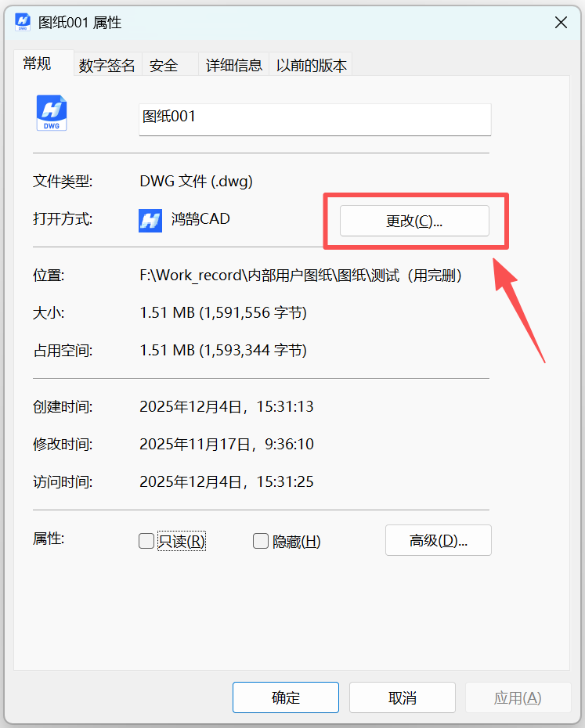Click the DWG icon in the title bar
Viewport: 585px width, 728px height.
coord(23,23)
